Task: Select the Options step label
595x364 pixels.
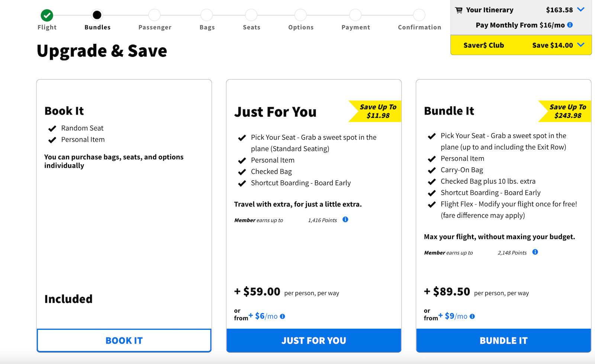Action: [301, 27]
